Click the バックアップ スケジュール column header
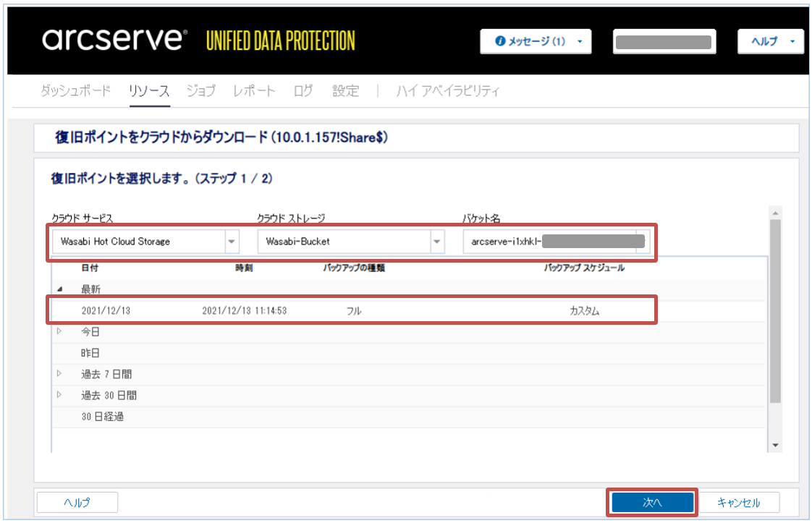812x523 pixels. point(584,268)
